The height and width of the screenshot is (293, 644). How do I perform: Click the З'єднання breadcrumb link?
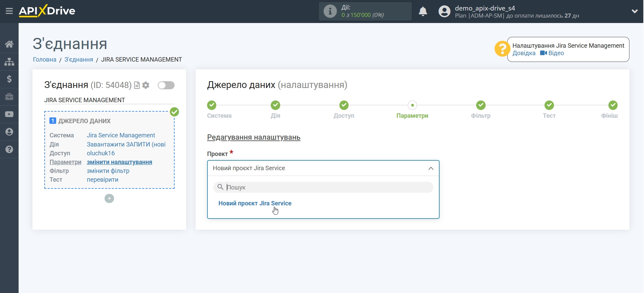79,60
